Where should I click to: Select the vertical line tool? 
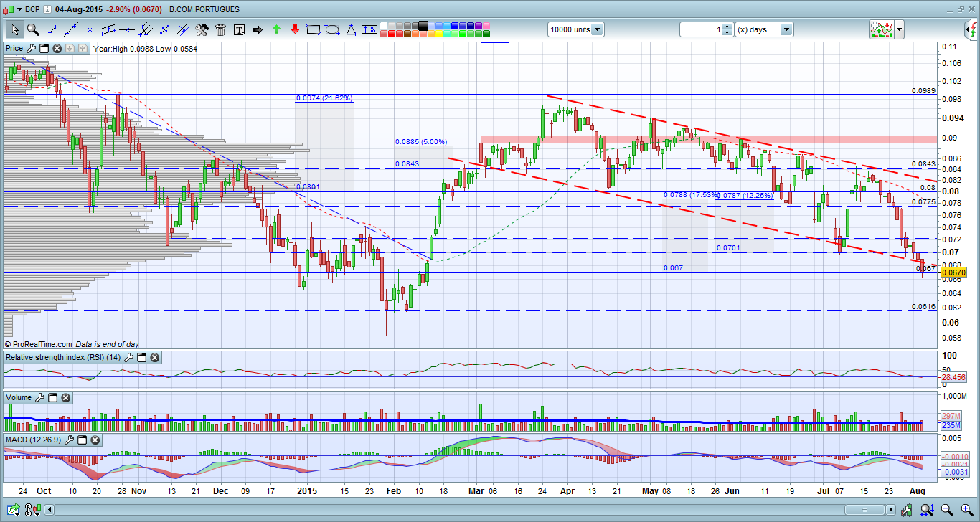[90, 29]
